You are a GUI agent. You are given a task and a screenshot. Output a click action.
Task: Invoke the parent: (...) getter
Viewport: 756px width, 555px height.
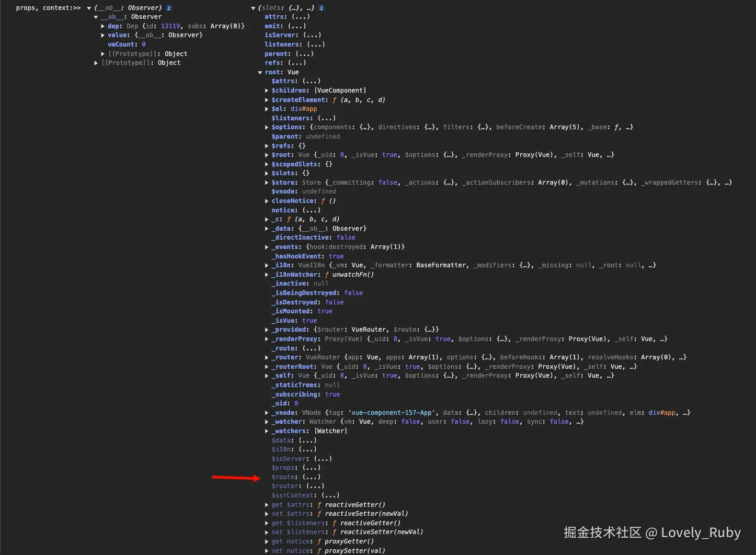tap(304, 54)
